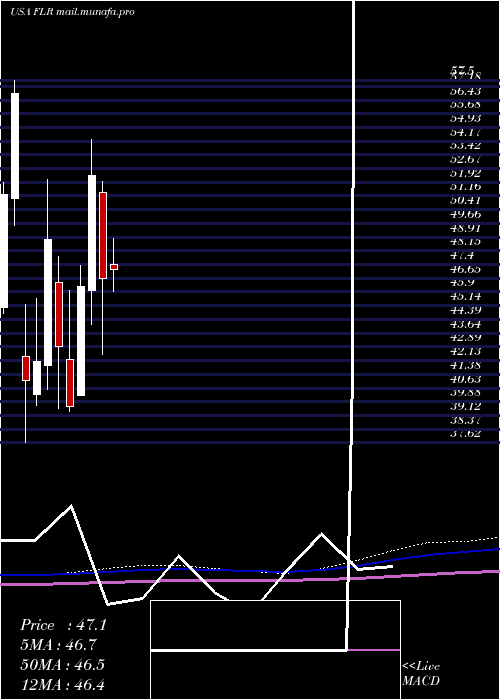Select the 51.16 price axis label
This screenshot has width=500, height=700.
pos(465,187)
